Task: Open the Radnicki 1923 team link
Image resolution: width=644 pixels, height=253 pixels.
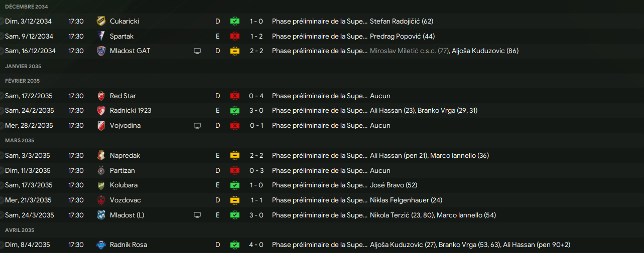Action: (x=130, y=110)
